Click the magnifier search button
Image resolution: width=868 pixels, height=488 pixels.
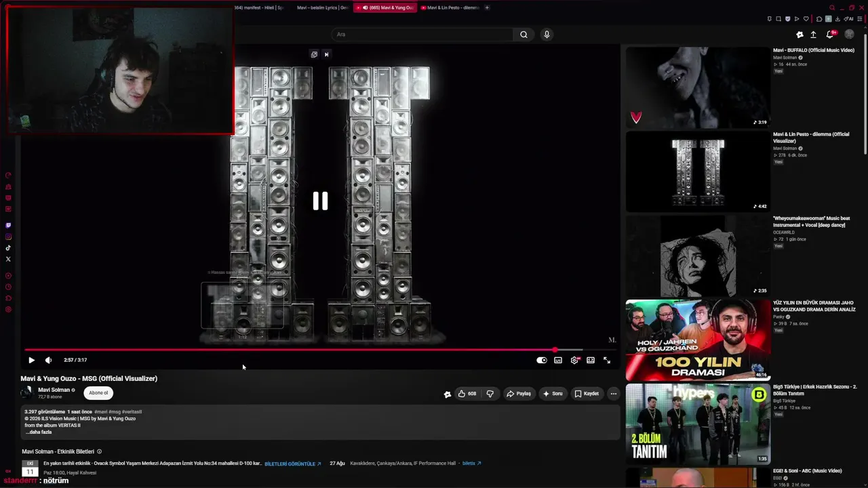(524, 35)
